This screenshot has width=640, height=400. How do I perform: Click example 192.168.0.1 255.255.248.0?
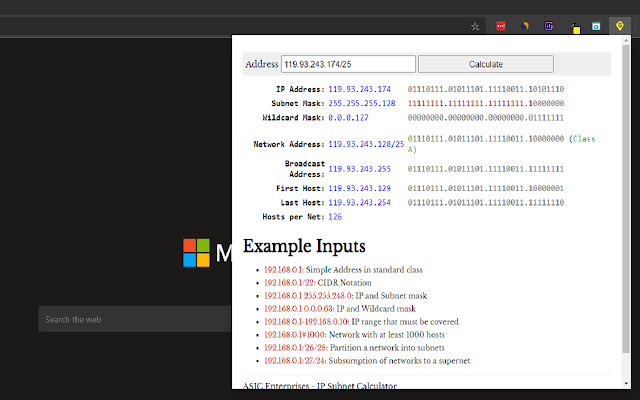point(309,296)
